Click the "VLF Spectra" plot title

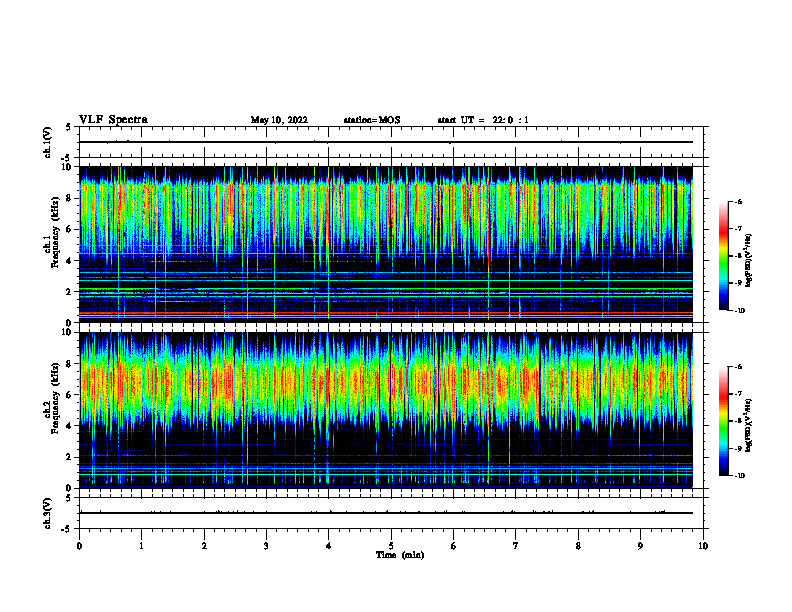pyautogui.click(x=113, y=120)
